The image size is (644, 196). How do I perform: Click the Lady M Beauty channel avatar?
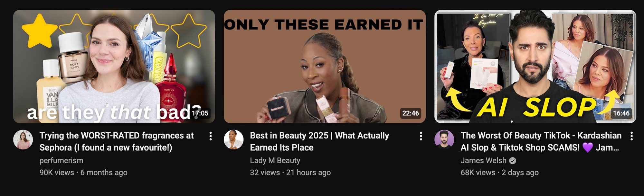tap(233, 140)
